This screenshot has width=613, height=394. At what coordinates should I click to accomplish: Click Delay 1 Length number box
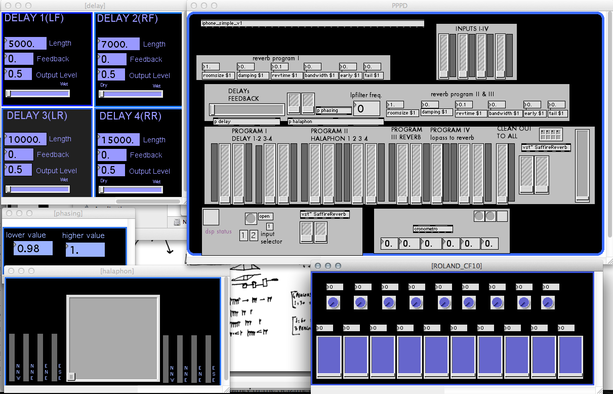coord(25,43)
